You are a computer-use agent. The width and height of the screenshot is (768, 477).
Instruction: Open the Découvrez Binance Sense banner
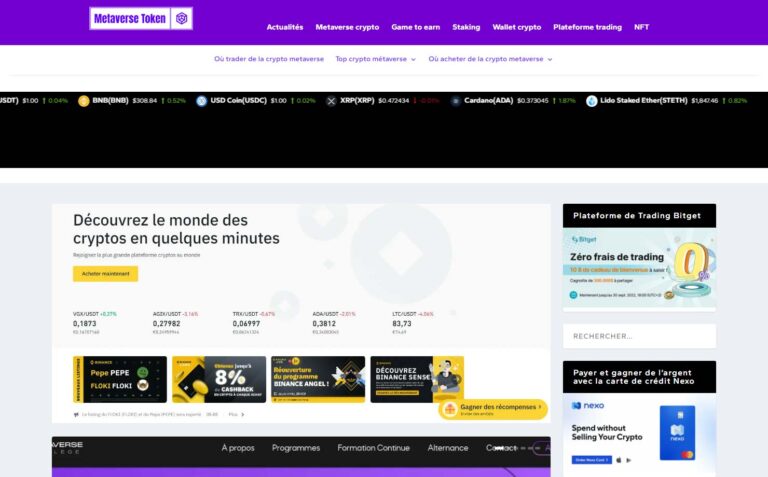(417, 380)
